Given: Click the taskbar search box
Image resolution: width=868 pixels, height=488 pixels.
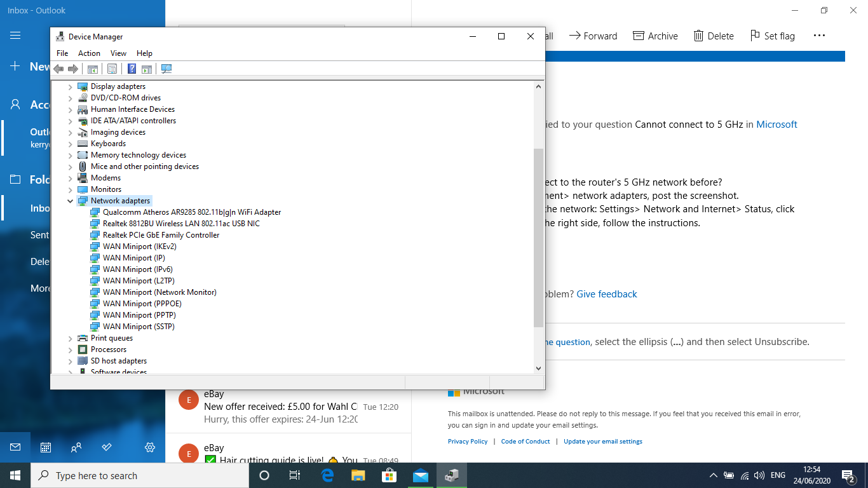Looking at the screenshot, I should point(139,475).
